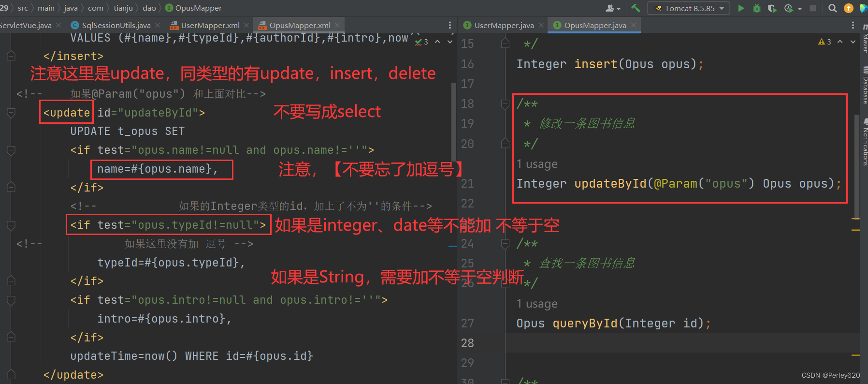Image resolution: width=868 pixels, height=384 pixels.
Task: Close the UserMapper.xml tab
Action: [246, 25]
